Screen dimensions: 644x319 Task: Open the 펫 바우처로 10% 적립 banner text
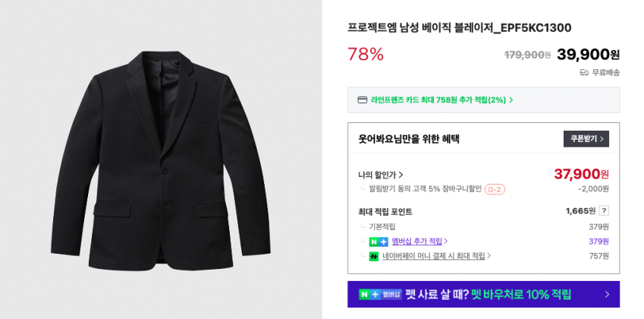521,294
